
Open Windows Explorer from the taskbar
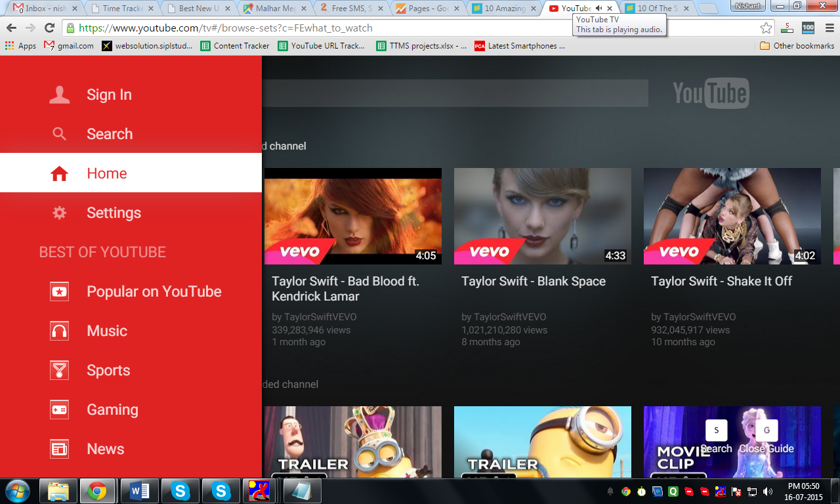[58, 491]
